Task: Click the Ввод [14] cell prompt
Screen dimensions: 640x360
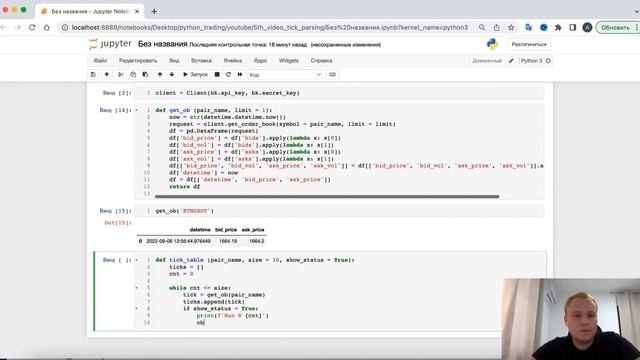Action: click(x=116, y=110)
